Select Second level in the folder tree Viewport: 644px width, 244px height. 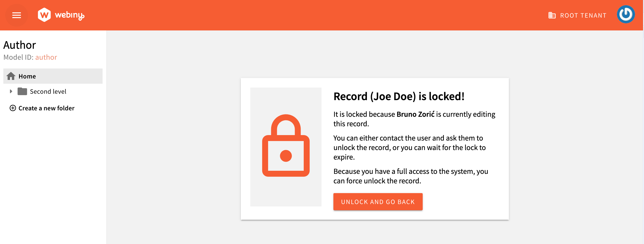click(48, 91)
